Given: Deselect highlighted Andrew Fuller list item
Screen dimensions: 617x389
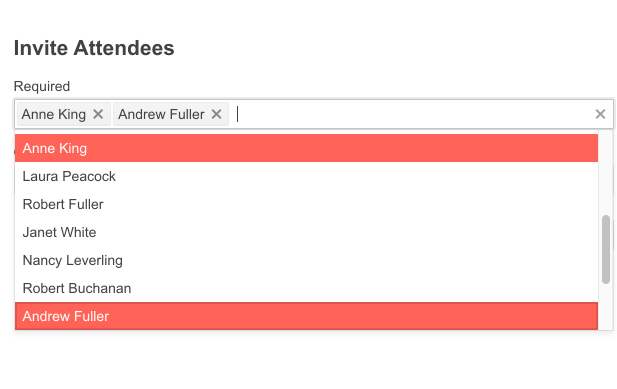Looking at the screenshot, I should click(x=306, y=316).
